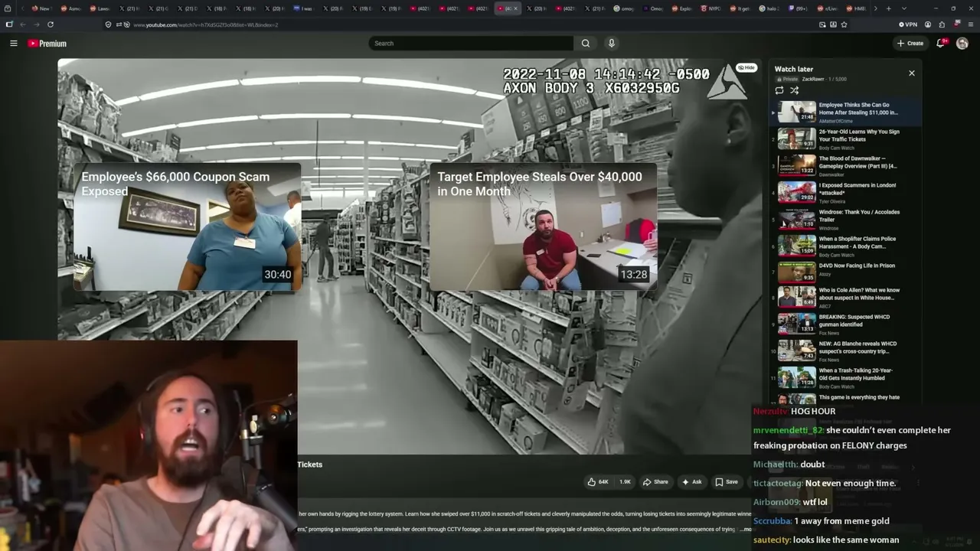Switch to the (99+) browser tab
Image resolution: width=980 pixels, height=551 pixels.
[x=799, y=8]
